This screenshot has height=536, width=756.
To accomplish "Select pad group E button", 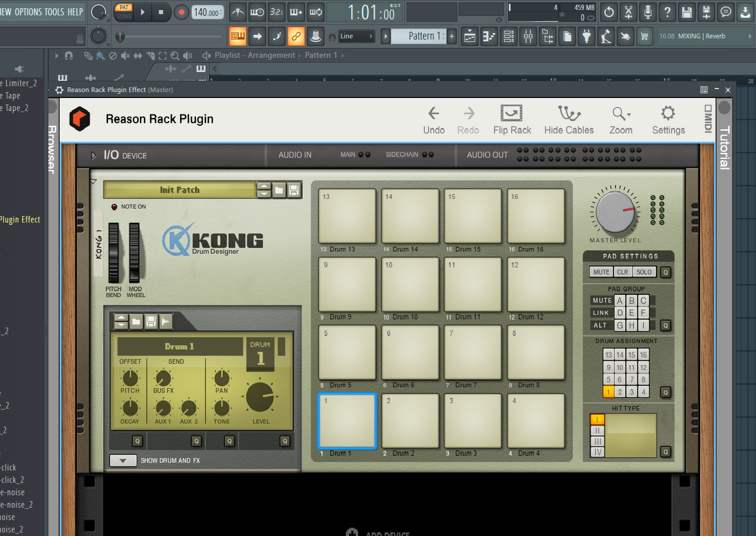I will point(631,313).
